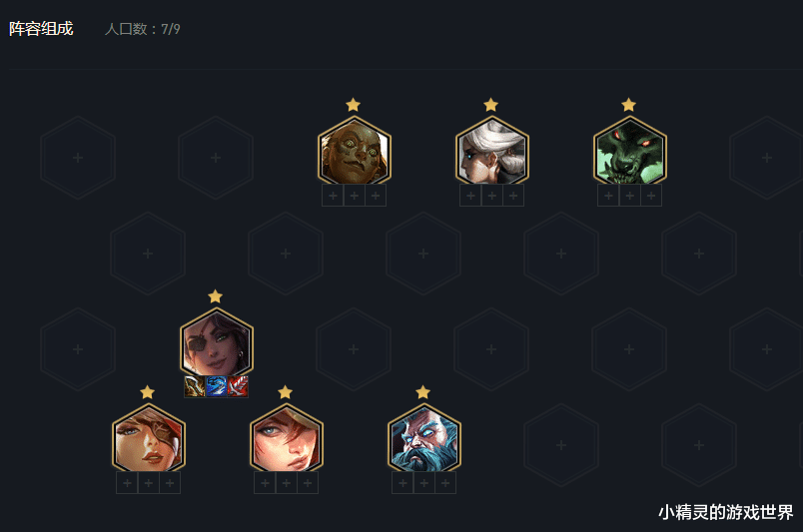This screenshot has height=532, width=803.
Task: Click the white-haired Camille champion hexagon
Action: (491, 151)
